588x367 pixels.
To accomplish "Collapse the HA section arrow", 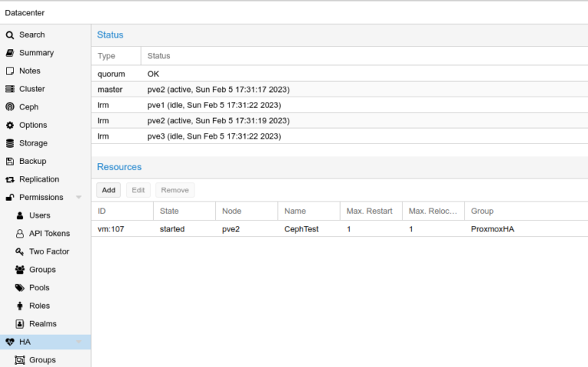I will click(x=79, y=342).
